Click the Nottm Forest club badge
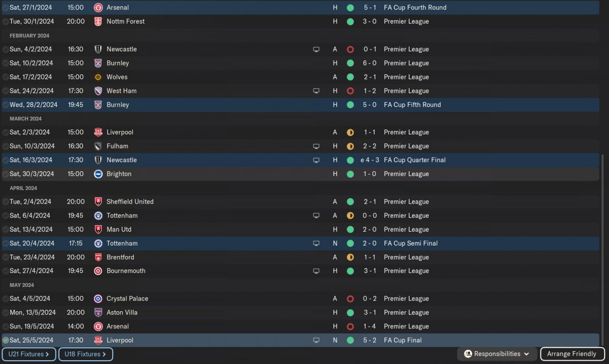 [x=98, y=21]
